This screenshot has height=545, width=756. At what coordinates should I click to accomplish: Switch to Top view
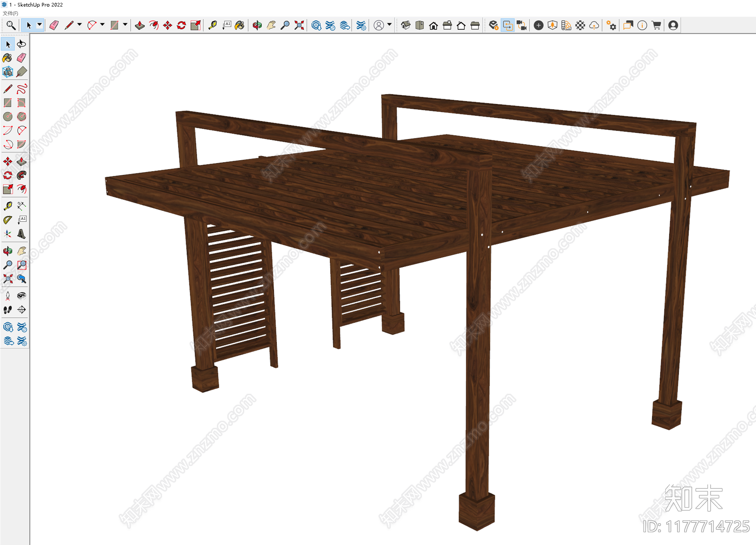420,25
